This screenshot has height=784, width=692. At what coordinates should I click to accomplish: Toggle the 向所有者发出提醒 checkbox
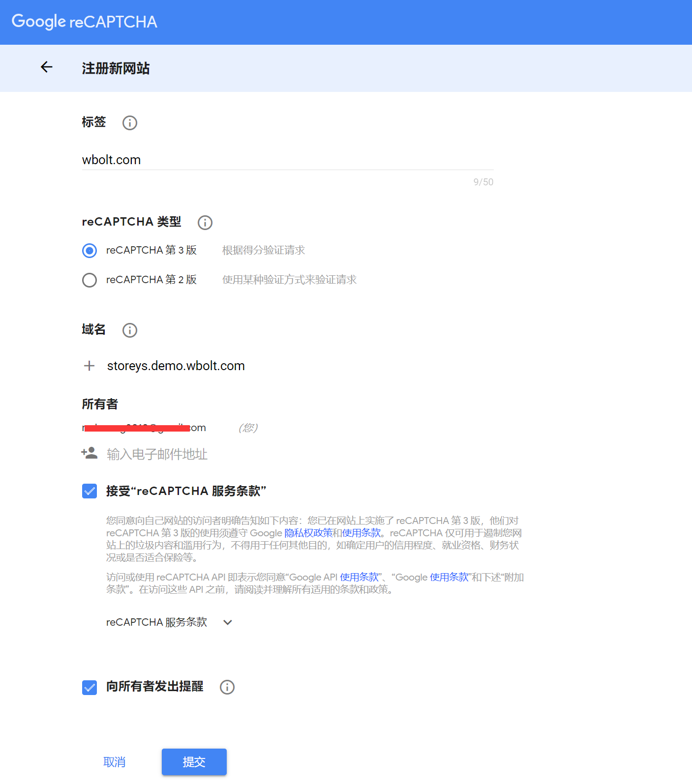90,687
